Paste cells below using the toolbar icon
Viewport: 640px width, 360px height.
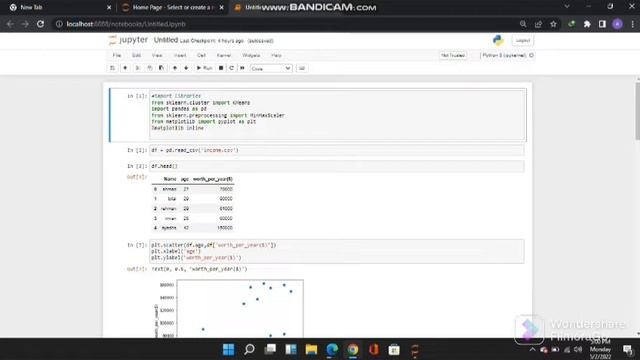(x=162, y=68)
